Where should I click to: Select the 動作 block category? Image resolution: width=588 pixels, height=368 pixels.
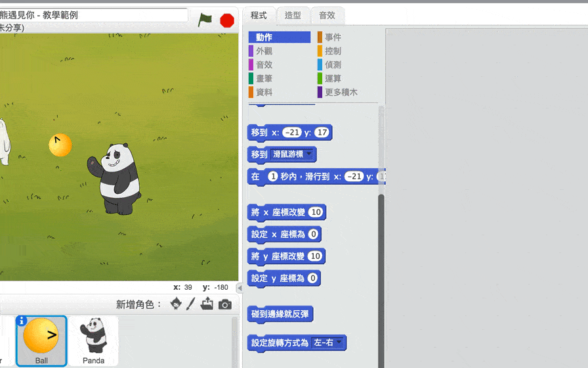point(280,37)
